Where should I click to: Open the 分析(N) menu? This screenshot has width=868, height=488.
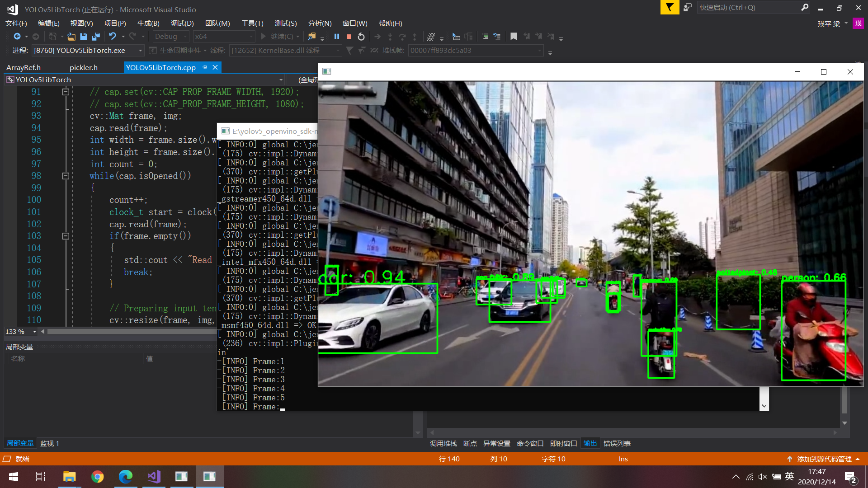(x=320, y=23)
